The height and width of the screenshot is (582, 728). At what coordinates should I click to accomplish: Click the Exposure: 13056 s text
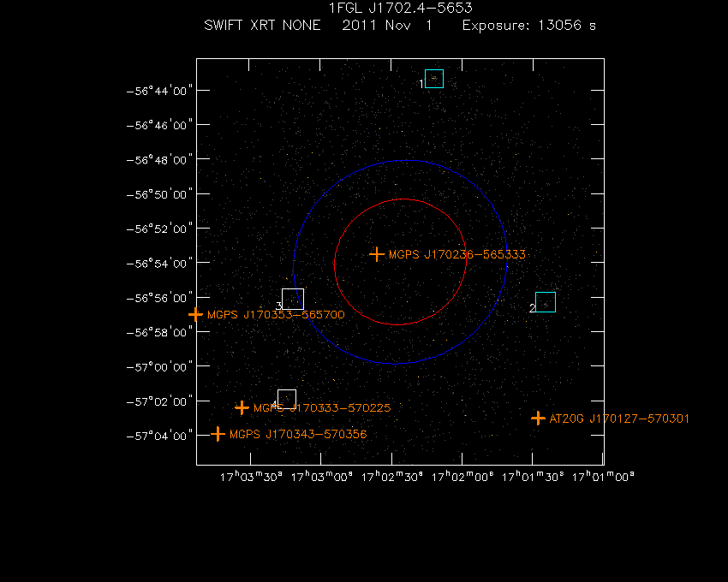(529, 25)
